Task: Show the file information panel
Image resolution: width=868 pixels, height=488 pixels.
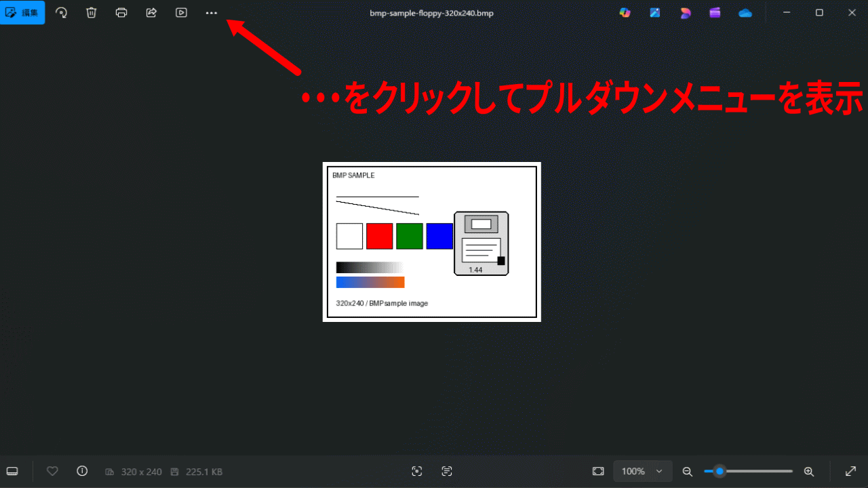Action: pos(82,471)
